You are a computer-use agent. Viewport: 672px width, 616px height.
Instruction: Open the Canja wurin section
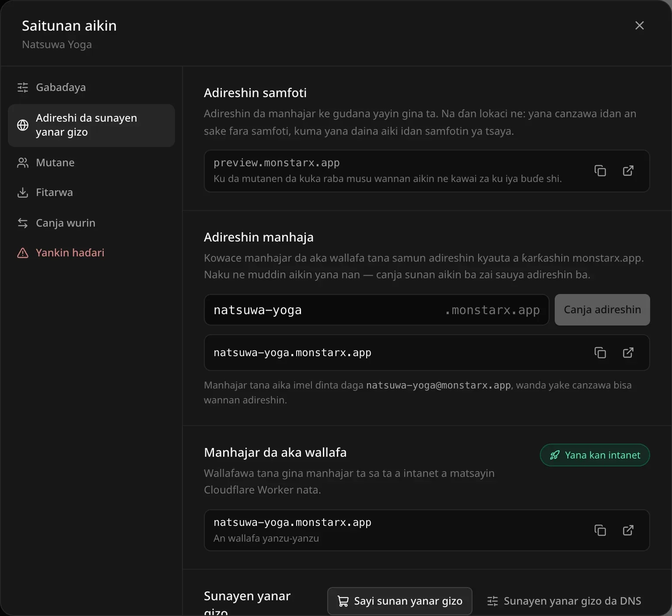click(x=91, y=223)
